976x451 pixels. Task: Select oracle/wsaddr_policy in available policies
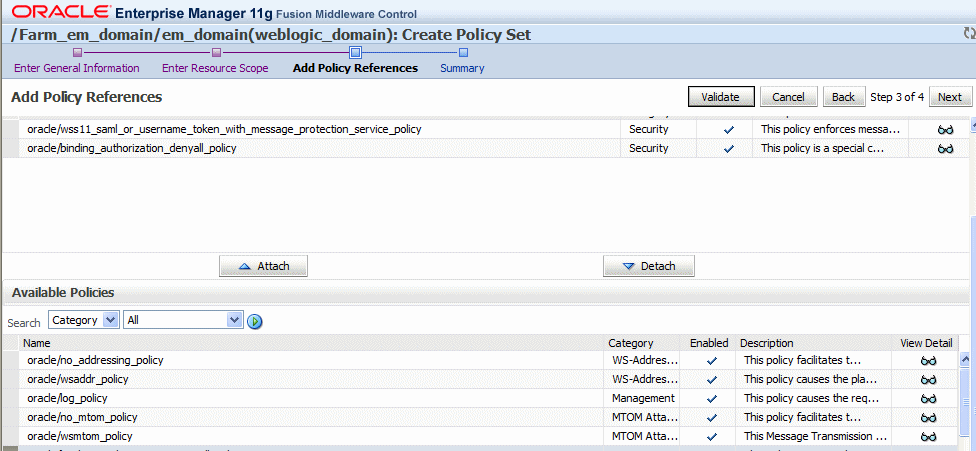pyautogui.click(x=479, y=379)
